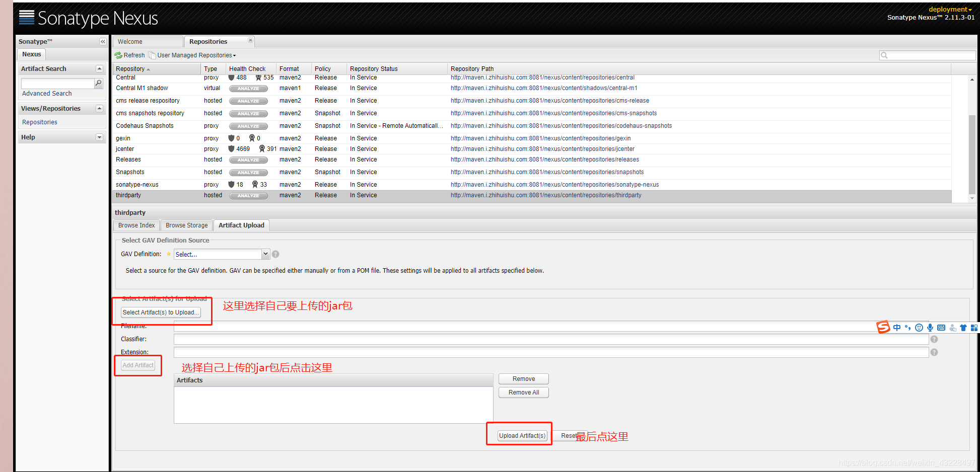Click the Remove button
980x472 pixels.
(524, 379)
